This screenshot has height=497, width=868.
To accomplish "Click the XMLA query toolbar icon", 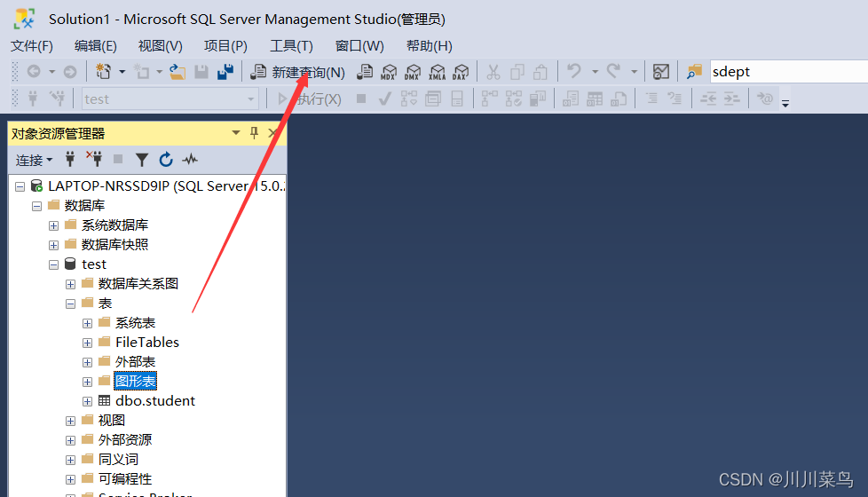I will click(x=437, y=72).
